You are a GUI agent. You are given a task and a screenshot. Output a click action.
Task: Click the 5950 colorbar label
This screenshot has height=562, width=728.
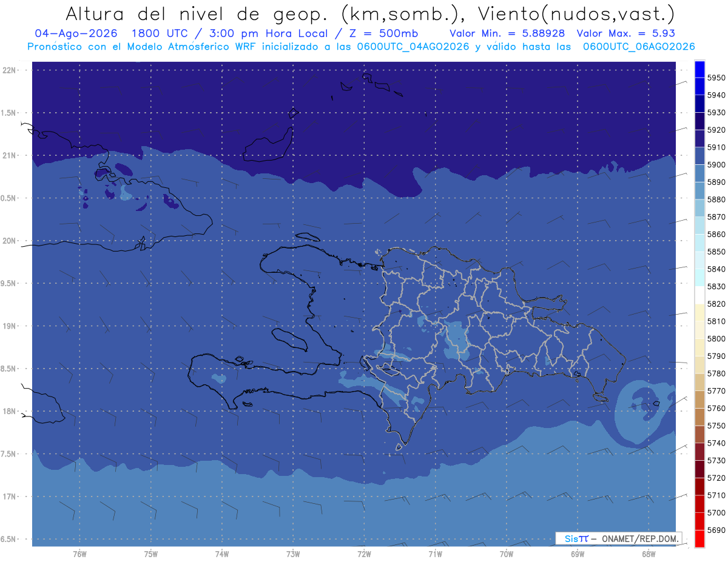click(x=716, y=78)
